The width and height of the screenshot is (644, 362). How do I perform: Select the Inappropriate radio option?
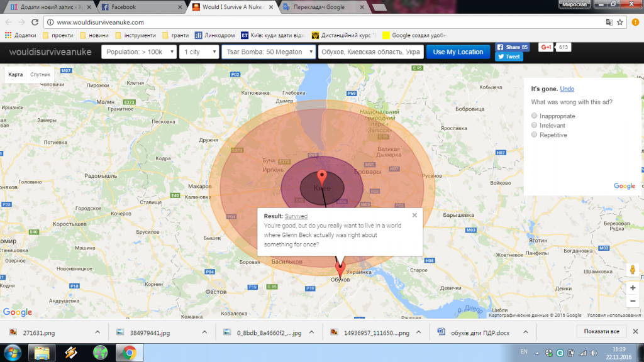pos(534,116)
